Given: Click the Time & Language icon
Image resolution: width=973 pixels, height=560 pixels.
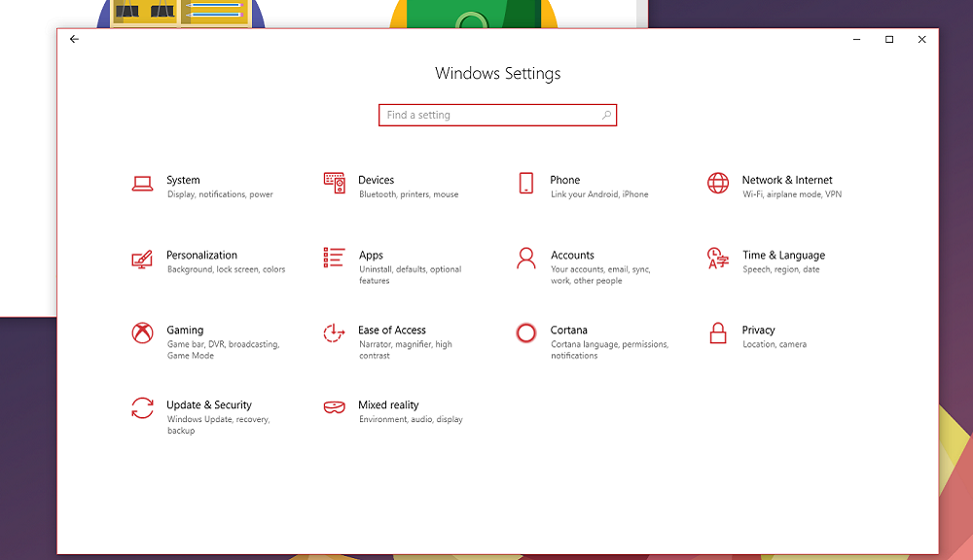Looking at the screenshot, I should 718,258.
